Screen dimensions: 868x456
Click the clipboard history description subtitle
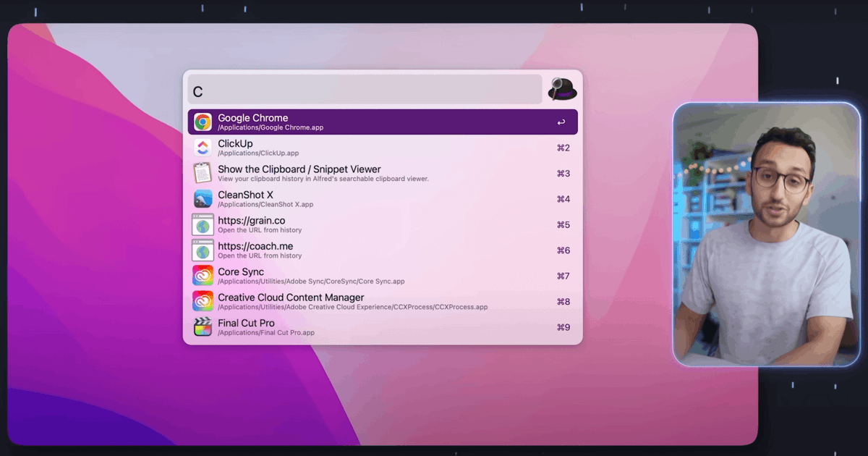click(x=323, y=179)
